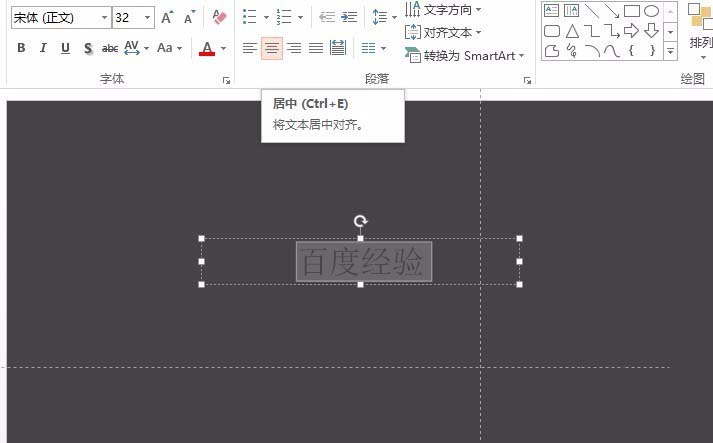Select the curve shape tool

pyautogui.click(x=612, y=50)
